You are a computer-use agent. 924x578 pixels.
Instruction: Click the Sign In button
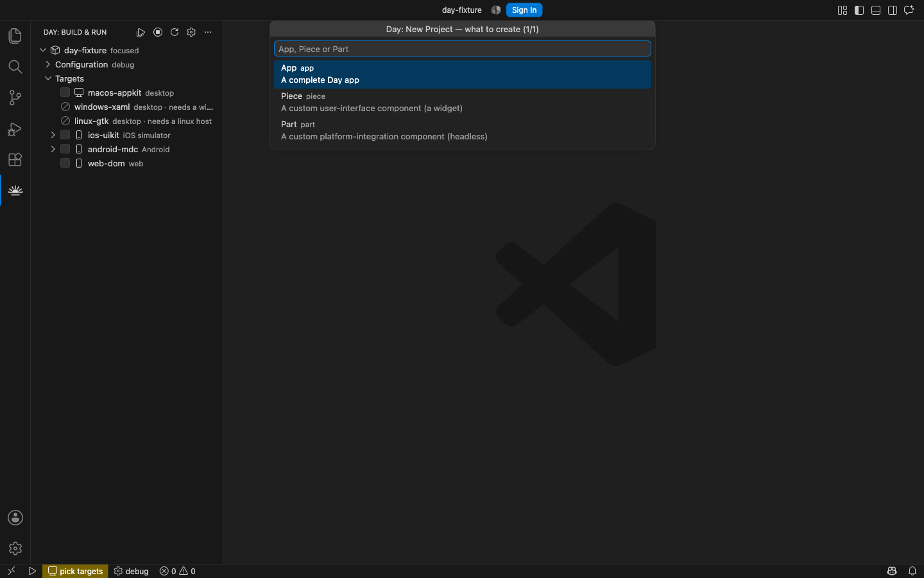click(524, 10)
